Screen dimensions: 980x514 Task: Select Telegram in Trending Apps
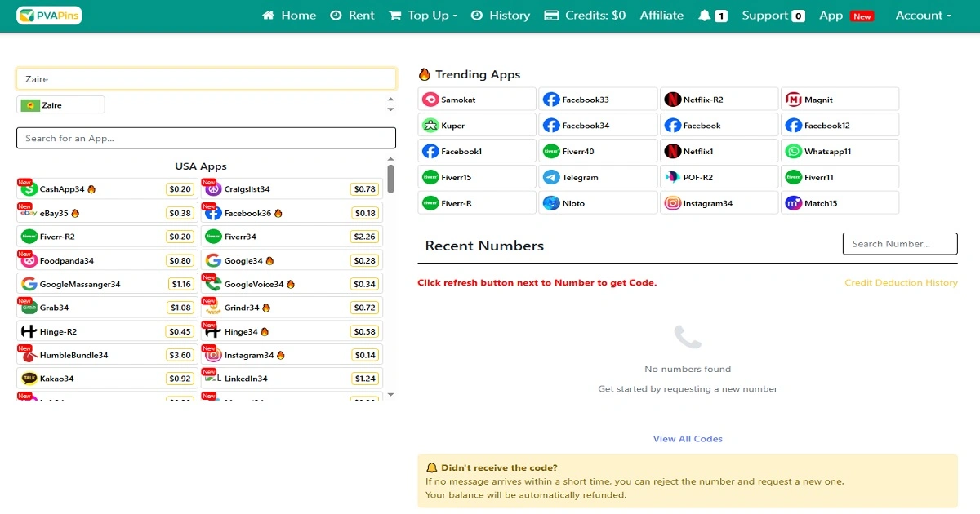(598, 177)
